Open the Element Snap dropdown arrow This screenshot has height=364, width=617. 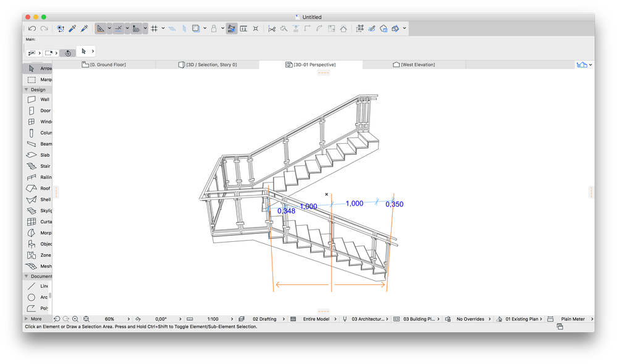click(x=145, y=28)
